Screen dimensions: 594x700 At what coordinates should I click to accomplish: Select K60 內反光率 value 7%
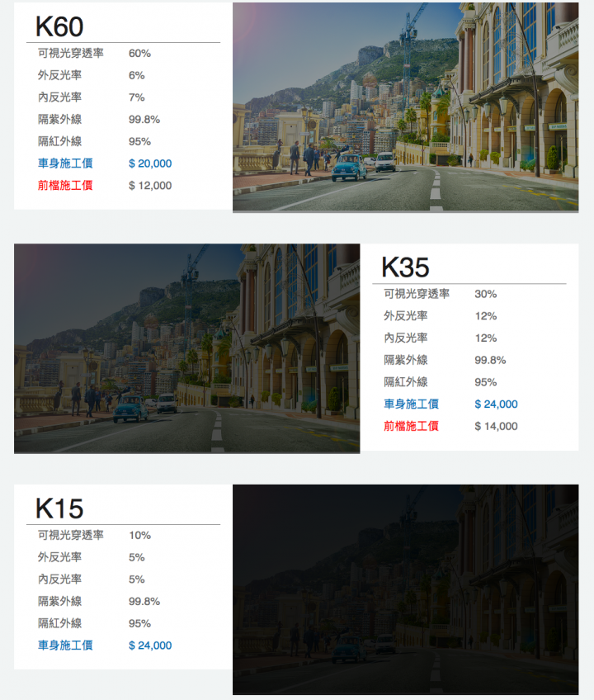137,97
